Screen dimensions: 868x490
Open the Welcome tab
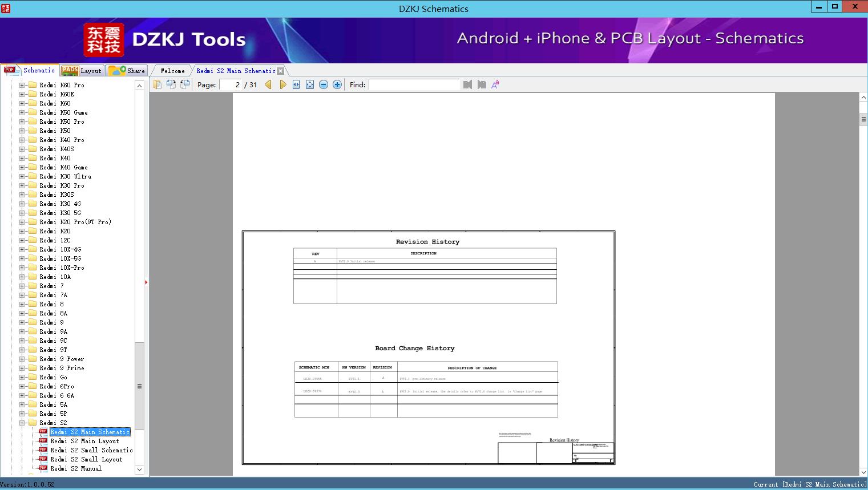coord(172,71)
